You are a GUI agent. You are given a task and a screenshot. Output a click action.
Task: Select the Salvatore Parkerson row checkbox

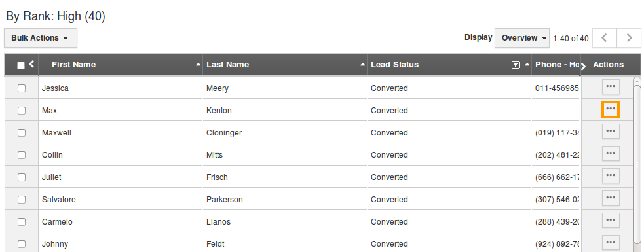click(22, 199)
